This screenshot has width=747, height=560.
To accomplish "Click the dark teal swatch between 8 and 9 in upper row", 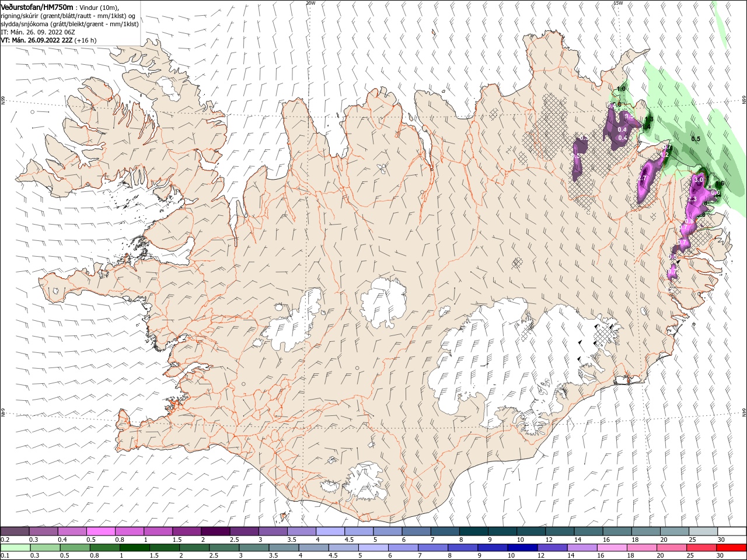I will tap(474, 531).
